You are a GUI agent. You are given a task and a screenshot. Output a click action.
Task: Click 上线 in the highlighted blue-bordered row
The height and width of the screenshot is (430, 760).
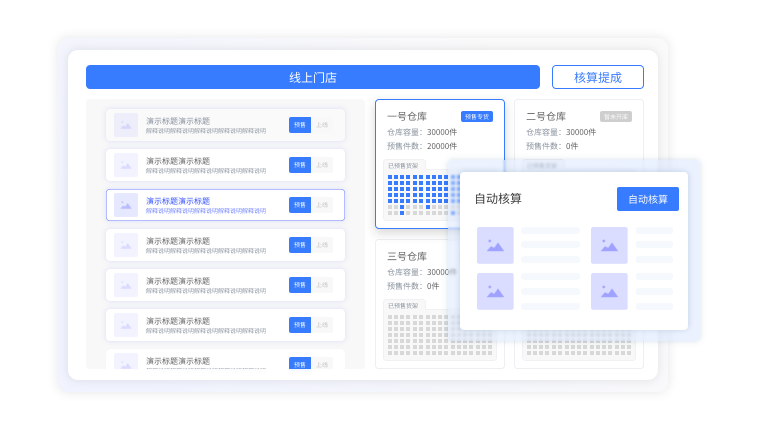pyautogui.click(x=322, y=205)
